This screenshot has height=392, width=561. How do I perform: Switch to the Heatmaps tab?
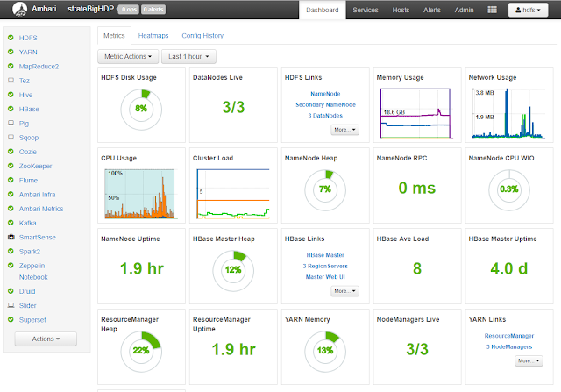coord(153,36)
